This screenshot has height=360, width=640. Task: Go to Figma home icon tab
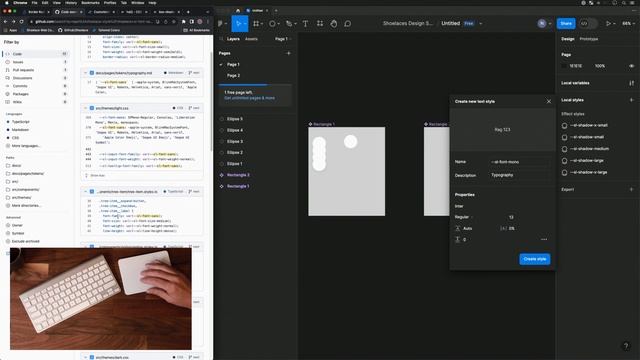[238, 10]
